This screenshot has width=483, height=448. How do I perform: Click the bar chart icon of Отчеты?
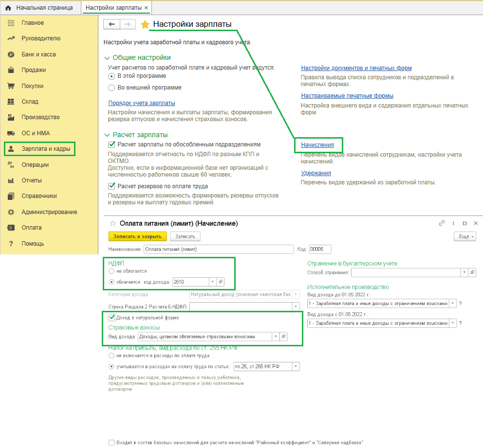coord(11,180)
